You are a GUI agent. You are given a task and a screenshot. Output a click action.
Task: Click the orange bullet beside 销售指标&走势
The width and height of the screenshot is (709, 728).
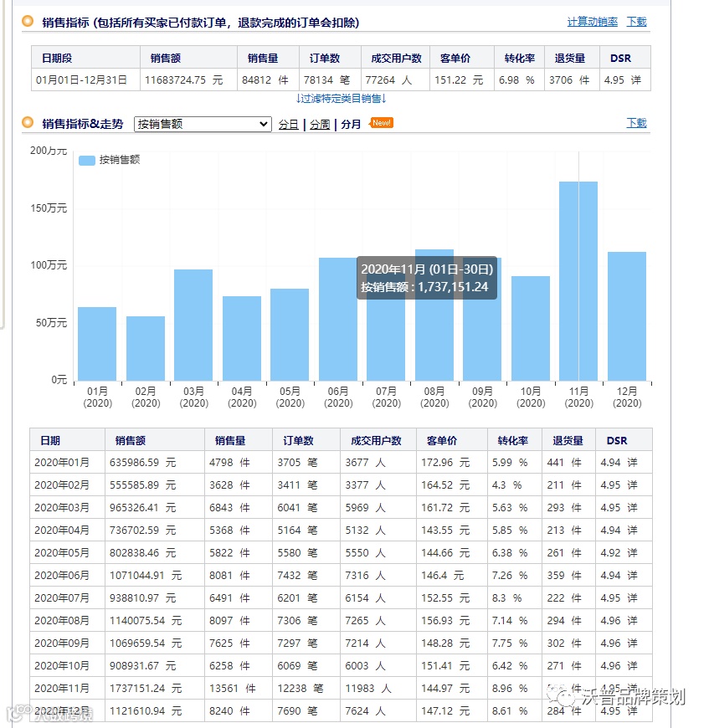(28, 122)
